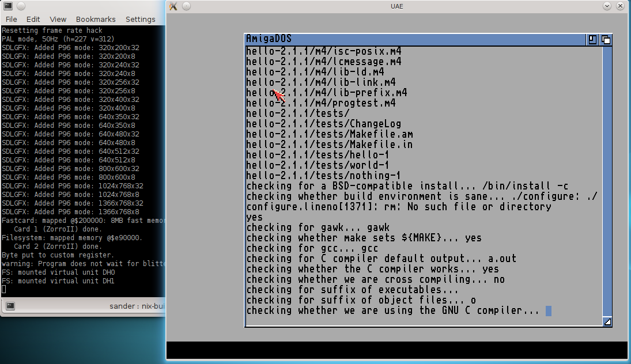Click the terminal tab icon at bottom
The height and width of the screenshot is (364, 631).
[10, 306]
